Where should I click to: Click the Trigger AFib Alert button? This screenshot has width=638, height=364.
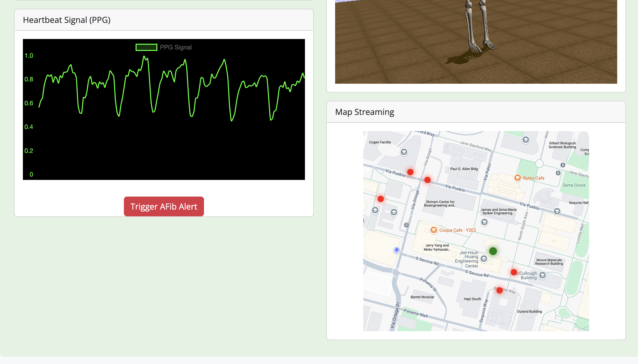coord(164,206)
